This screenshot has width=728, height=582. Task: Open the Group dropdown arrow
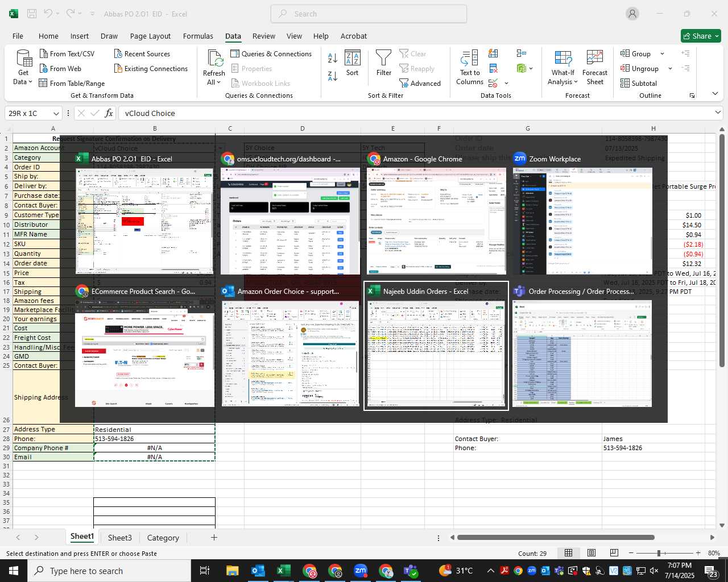point(662,54)
